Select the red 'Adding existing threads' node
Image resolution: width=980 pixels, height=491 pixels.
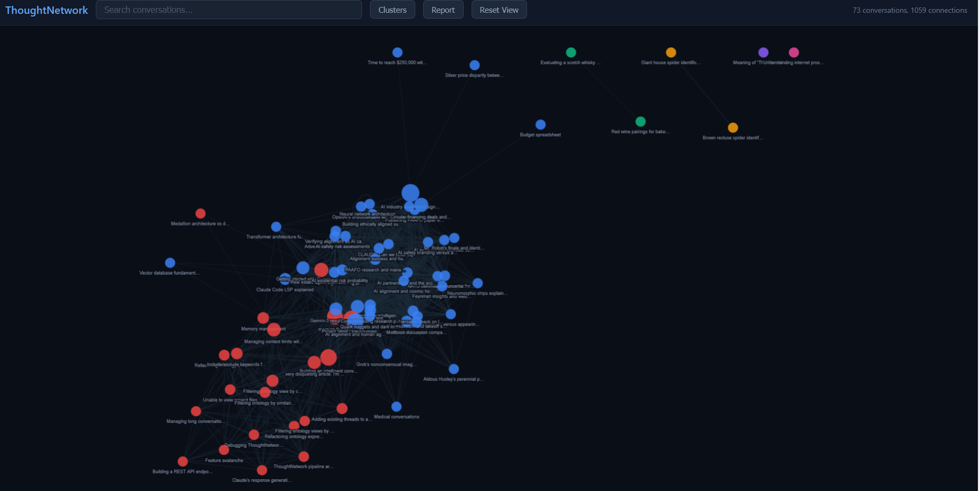(342, 408)
